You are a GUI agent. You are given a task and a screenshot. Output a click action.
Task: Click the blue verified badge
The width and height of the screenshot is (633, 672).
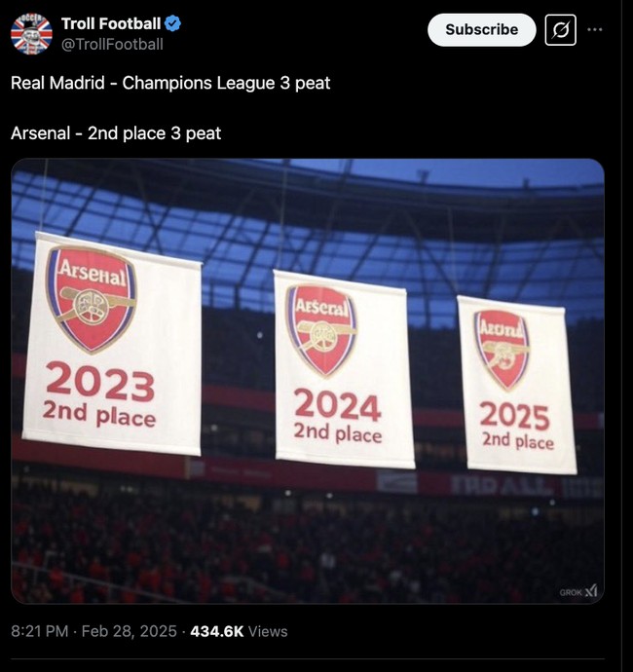pos(172,23)
